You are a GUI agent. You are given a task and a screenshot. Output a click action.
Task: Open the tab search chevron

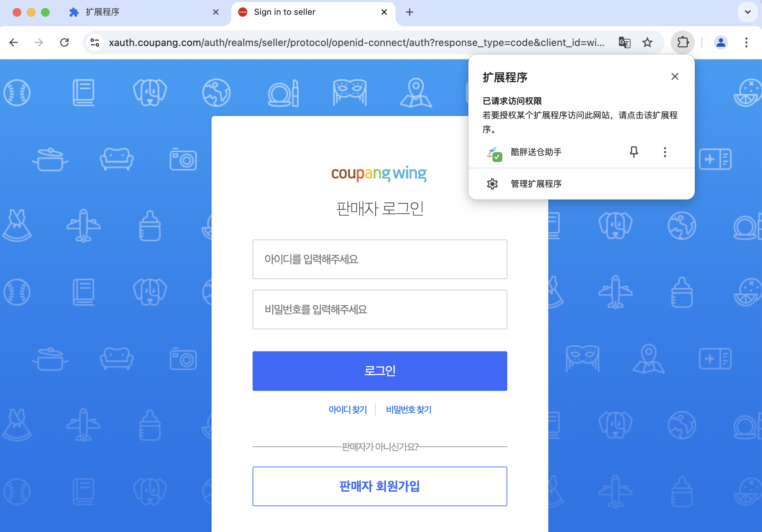(x=747, y=12)
